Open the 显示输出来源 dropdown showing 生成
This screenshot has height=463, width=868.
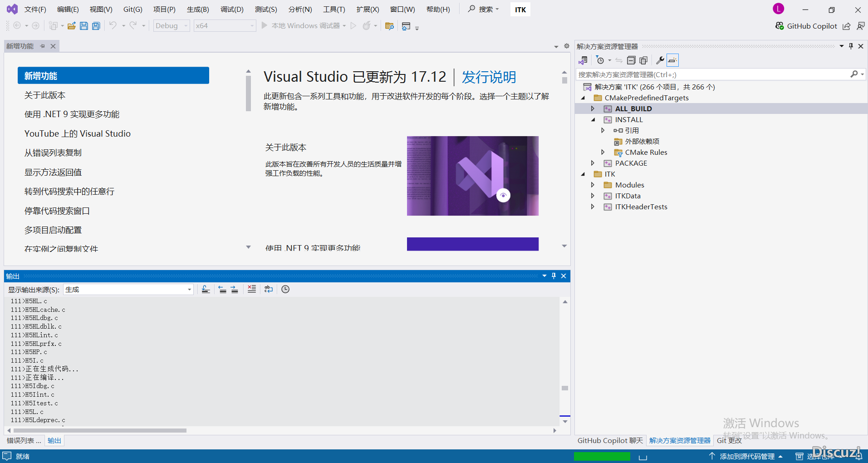(128, 290)
